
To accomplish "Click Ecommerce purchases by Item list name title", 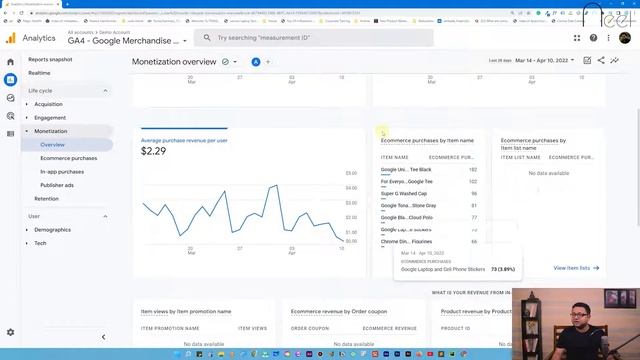I will click(533, 144).
